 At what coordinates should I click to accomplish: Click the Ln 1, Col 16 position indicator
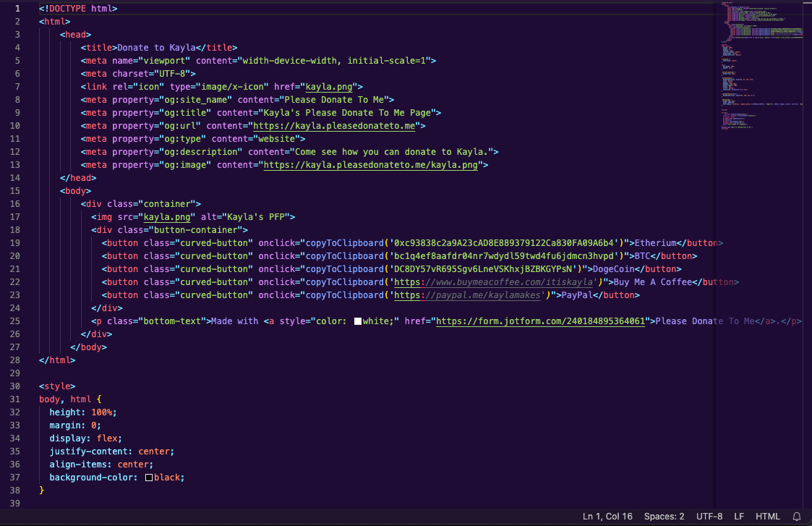pos(607,516)
